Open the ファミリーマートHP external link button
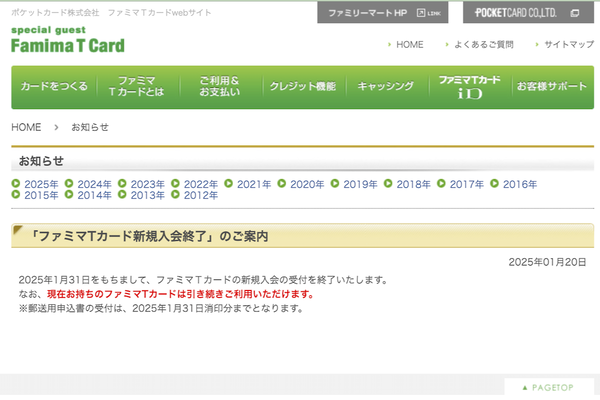Screen dimensions: 600x400 coord(383,13)
